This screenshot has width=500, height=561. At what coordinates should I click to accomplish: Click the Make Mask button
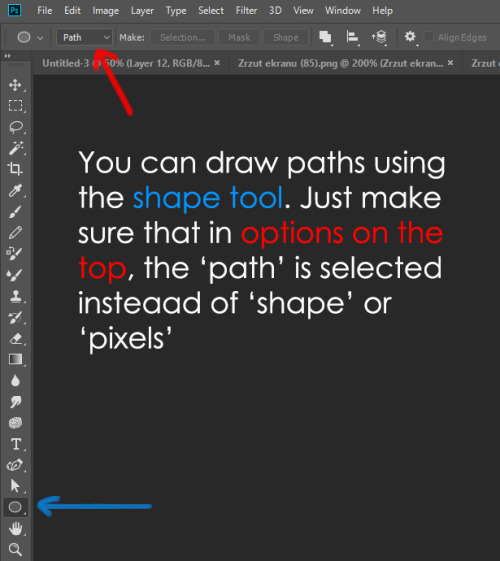pyautogui.click(x=239, y=38)
